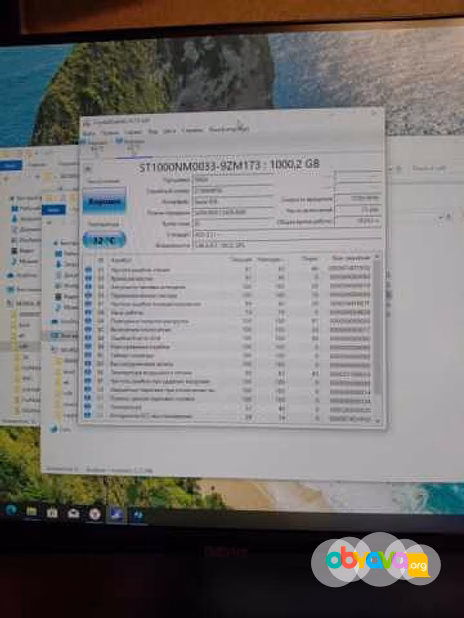The height and width of the screenshot is (618, 464).
Task: Click the firmware value field
Action: pyautogui.click(x=233, y=180)
